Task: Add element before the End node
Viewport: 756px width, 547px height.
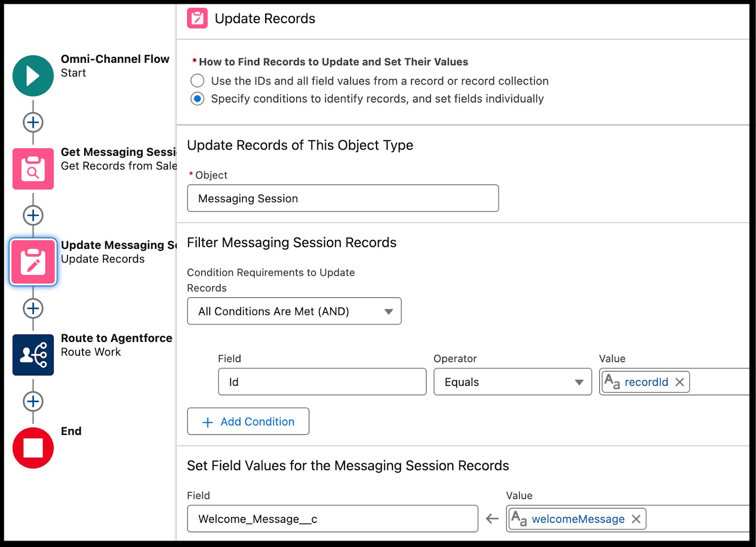Action: (x=33, y=402)
